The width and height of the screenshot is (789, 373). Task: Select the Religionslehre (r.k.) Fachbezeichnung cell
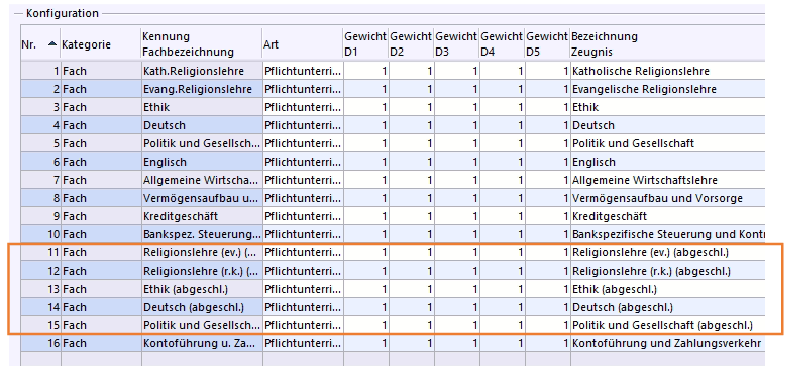201,271
